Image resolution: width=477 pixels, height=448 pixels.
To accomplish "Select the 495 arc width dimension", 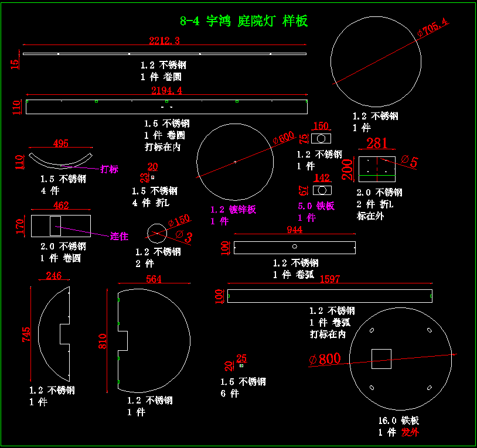I will 61,143.
